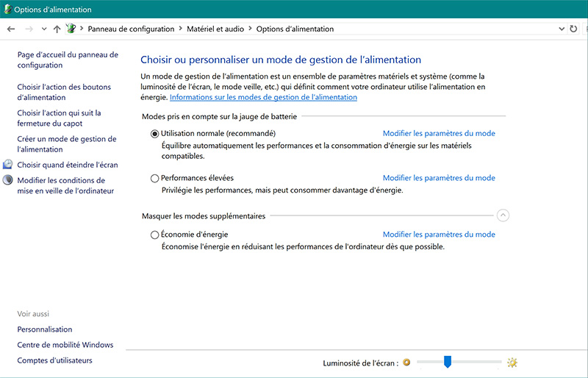Click the Luminosité de l'écran slider thumb
Screen dimensions: 588x378
[447, 362]
